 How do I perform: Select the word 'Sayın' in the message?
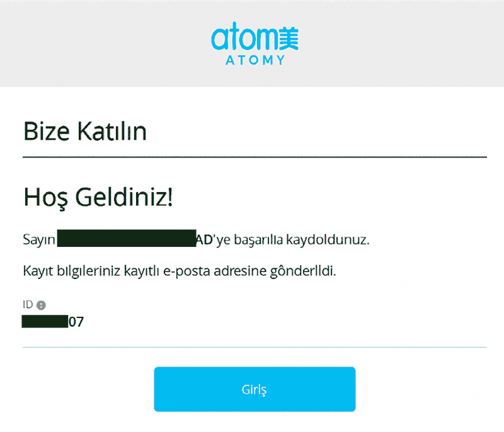pos(39,240)
